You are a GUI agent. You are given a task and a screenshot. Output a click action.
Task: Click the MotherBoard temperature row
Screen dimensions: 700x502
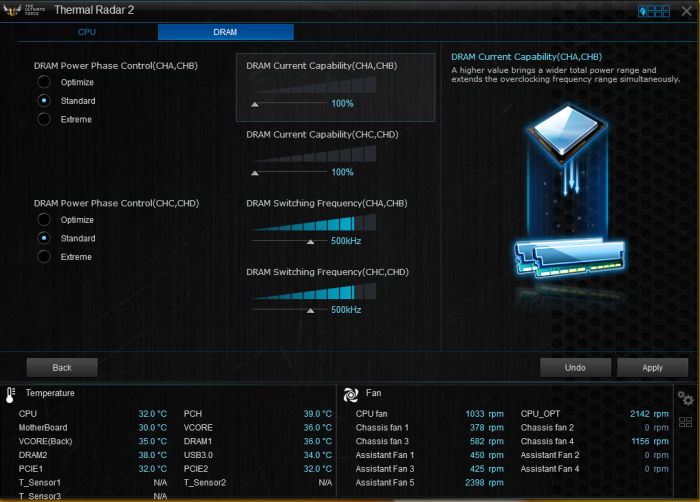click(93, 428)
